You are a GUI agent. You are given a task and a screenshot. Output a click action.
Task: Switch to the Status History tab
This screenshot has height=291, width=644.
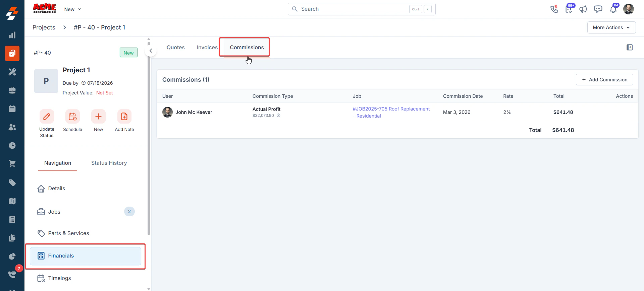(x=109, y=163)
